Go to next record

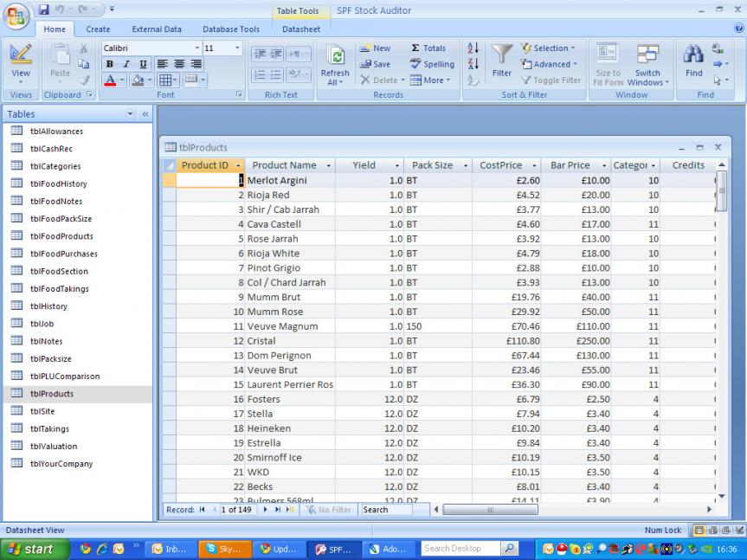pos(266,510)
